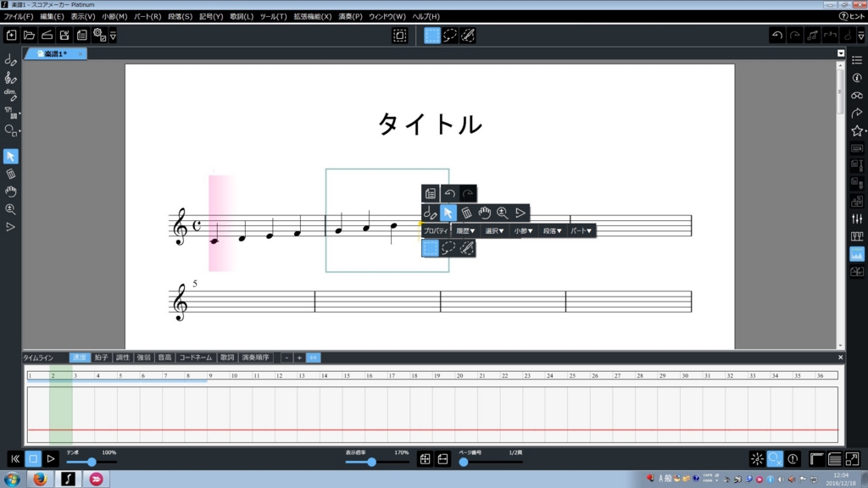The image size is (868, 488).
Task: Open the info icon in the right sidebar
Action: pos(857,77)
